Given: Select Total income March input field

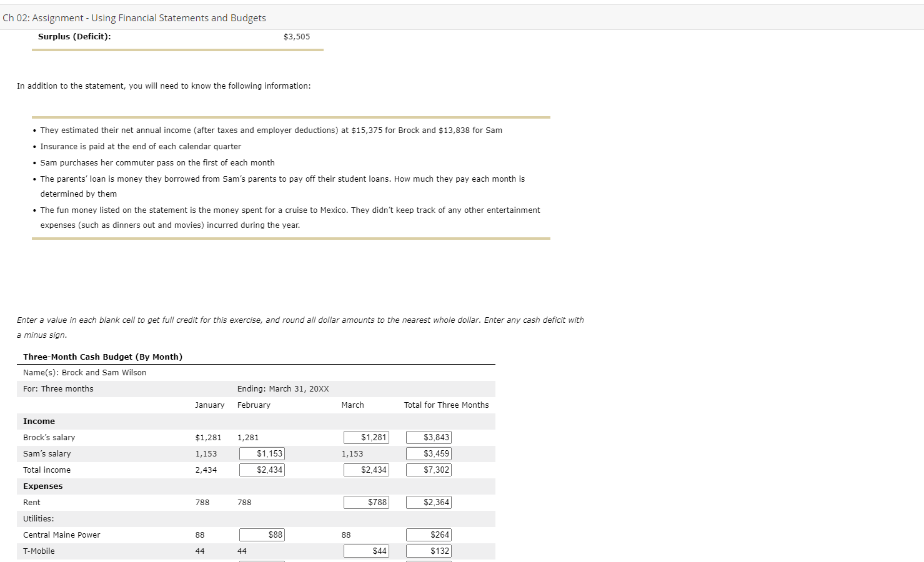Looking at the screenshot, I should tap(366, 470).
